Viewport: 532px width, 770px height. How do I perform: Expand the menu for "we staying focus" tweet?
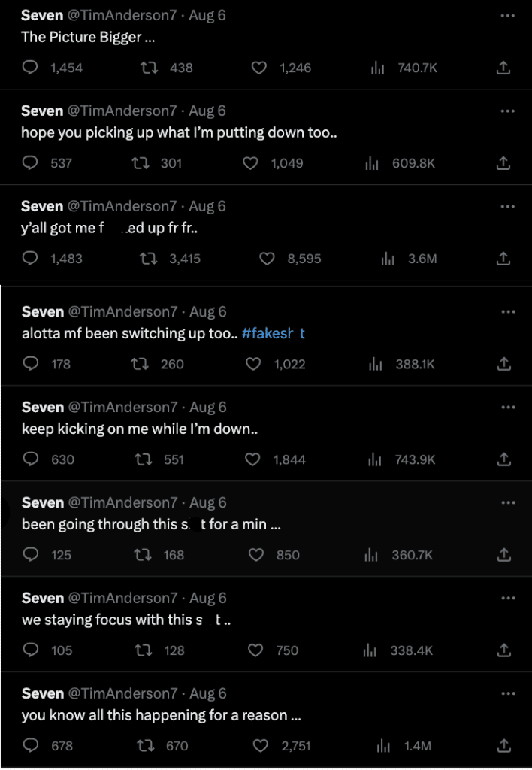click(508, 598)
